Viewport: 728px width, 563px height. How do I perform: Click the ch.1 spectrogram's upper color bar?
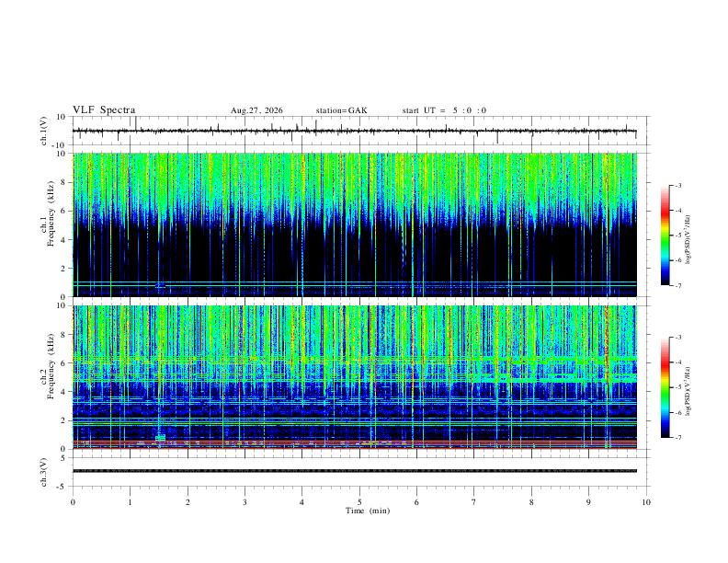point(665,235)
